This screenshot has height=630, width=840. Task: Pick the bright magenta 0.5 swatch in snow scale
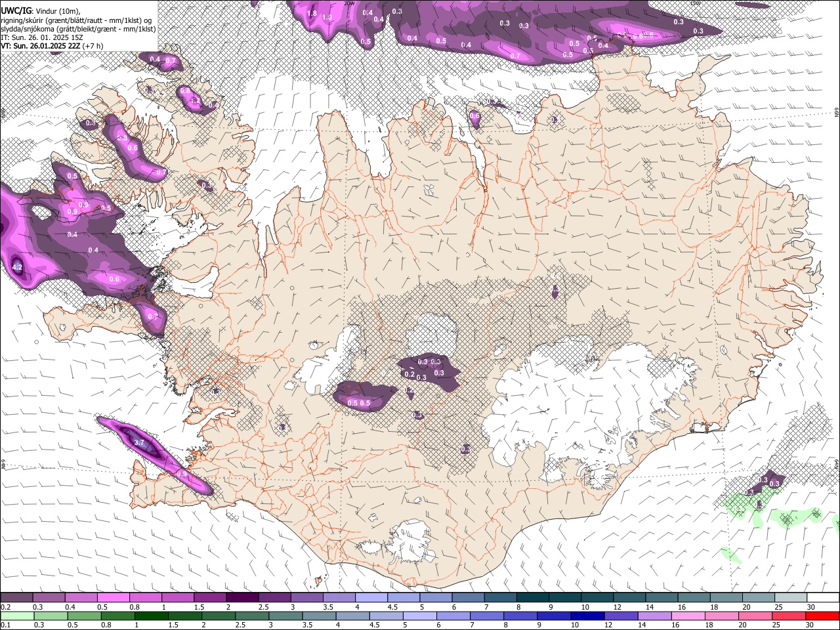pos(113,598)
